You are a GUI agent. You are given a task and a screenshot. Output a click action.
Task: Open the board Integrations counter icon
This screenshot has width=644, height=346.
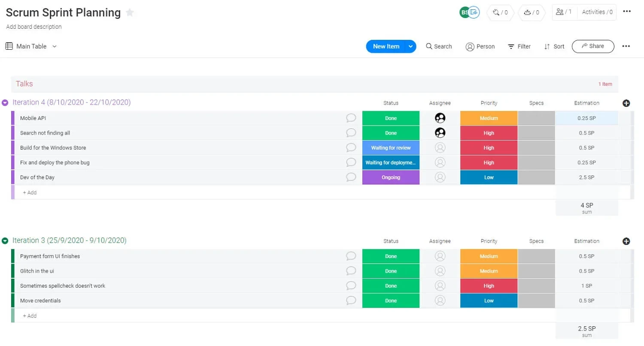(x=500, y=12)
